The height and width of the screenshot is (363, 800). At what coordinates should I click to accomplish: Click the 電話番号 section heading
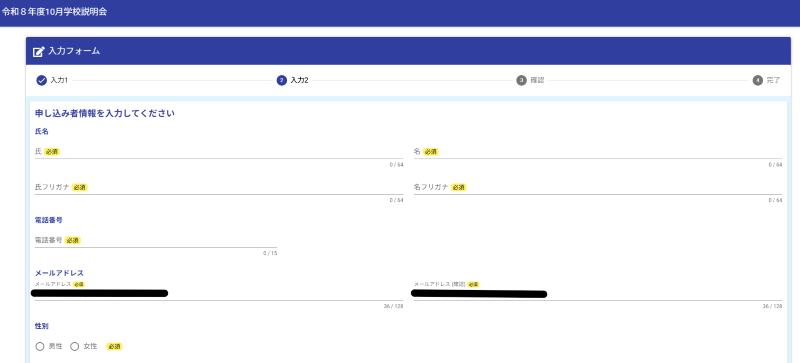point(48,220)
